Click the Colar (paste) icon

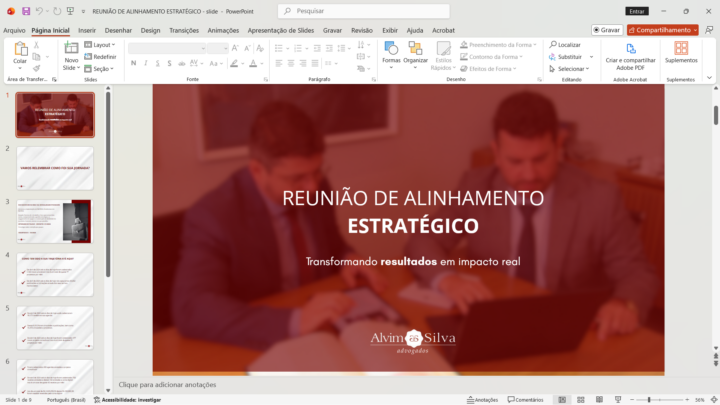[x=20, y=50]
